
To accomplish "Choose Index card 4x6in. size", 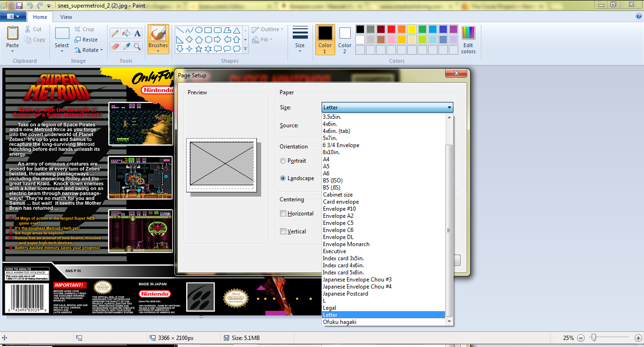I will point(384,265).
